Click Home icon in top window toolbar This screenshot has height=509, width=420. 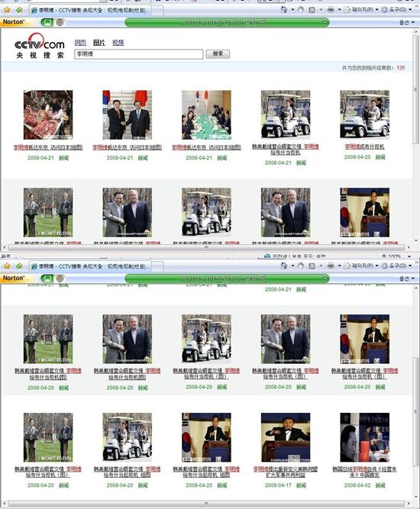284,10
